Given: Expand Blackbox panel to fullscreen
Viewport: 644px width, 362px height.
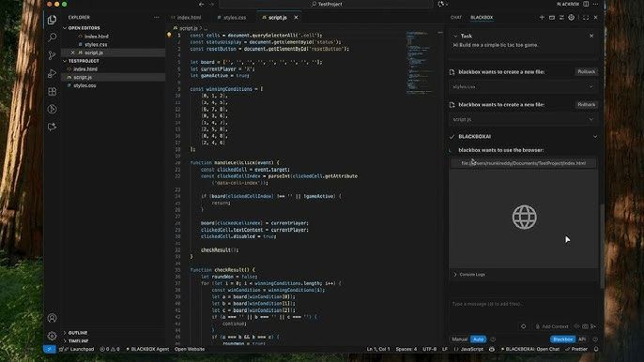Looking at the screenshot, I should click(586, 17).
